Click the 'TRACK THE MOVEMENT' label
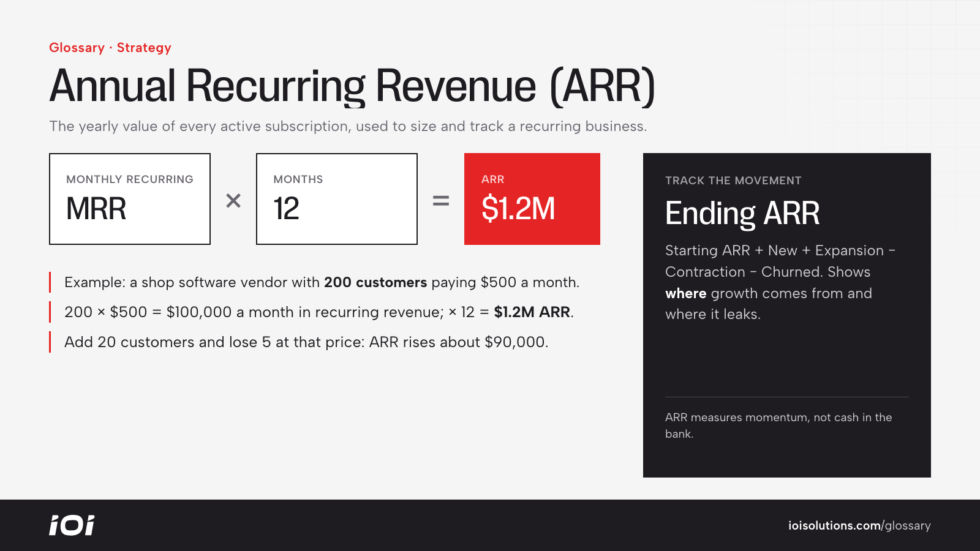 pos(733,181)
